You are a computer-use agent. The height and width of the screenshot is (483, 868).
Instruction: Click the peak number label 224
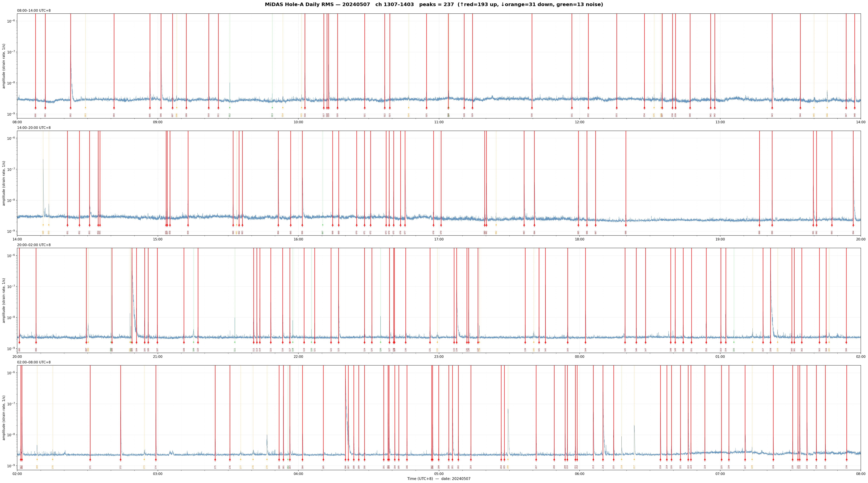(705, 467)
